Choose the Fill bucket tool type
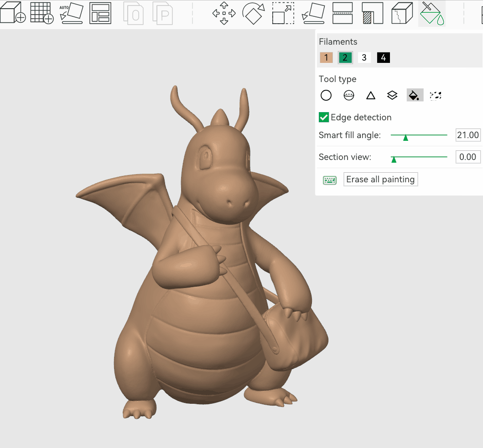The image size is (483, 448). tap(415, 95)
